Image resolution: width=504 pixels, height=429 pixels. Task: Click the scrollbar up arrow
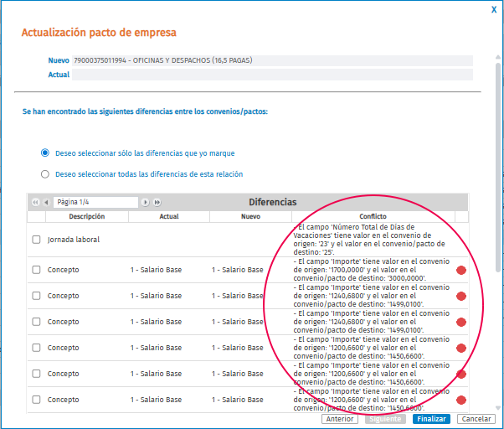coord(498,57)
